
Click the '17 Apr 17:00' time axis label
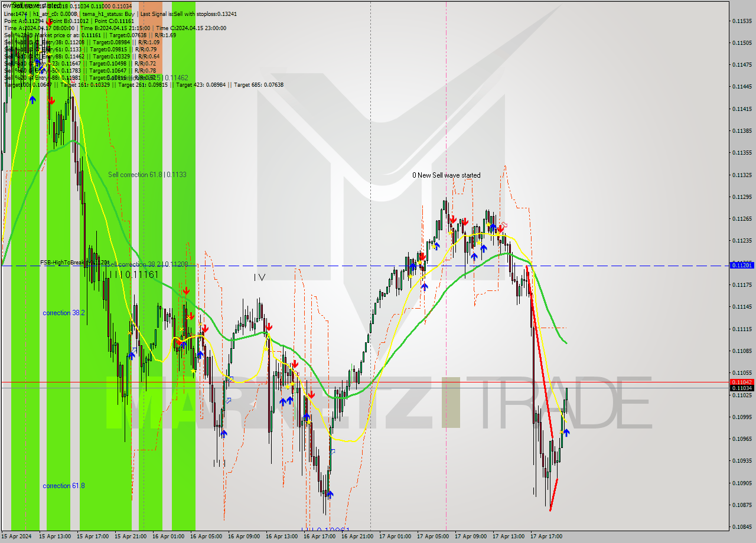[546, 537]
